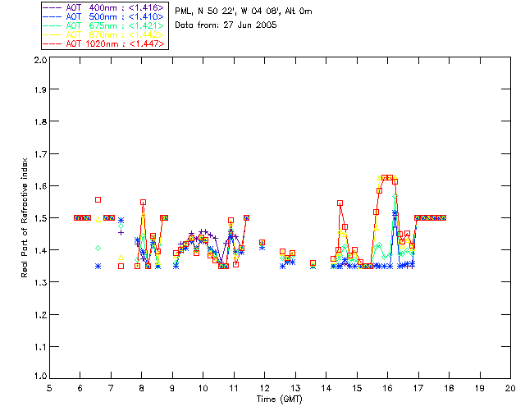Click the AOT 870nm legend entry
525x420 pixels.
[x=104, y=34]
